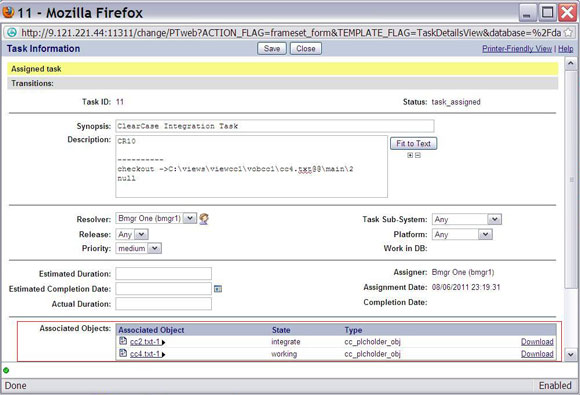The image size is (580, 395).
Task: Click the browser URL address bar
Action: (290, 33)
